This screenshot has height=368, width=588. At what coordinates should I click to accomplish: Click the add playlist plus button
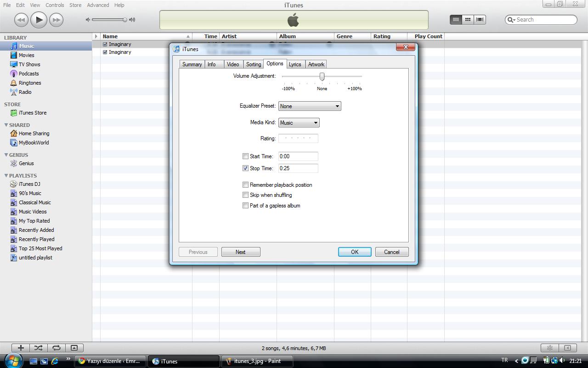[x=21, y=348]
